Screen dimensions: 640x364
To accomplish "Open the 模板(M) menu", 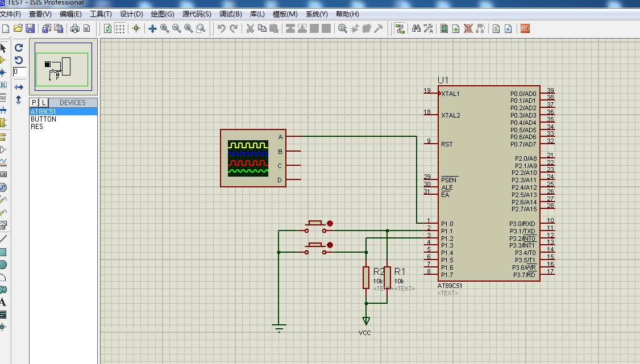I will click(285, 14).
